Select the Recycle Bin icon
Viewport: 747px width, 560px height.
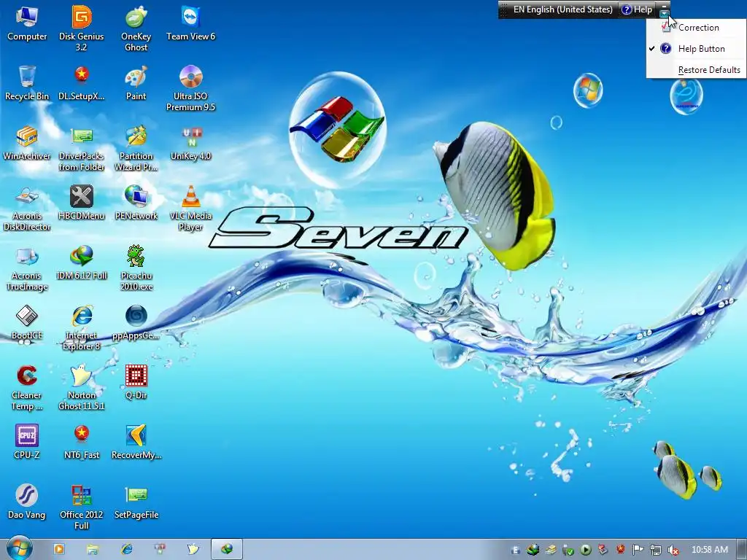[x=27, y=83]
